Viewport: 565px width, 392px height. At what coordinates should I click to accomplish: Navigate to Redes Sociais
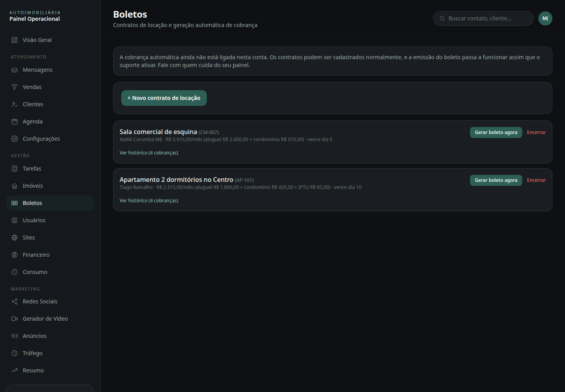[50, 301]
